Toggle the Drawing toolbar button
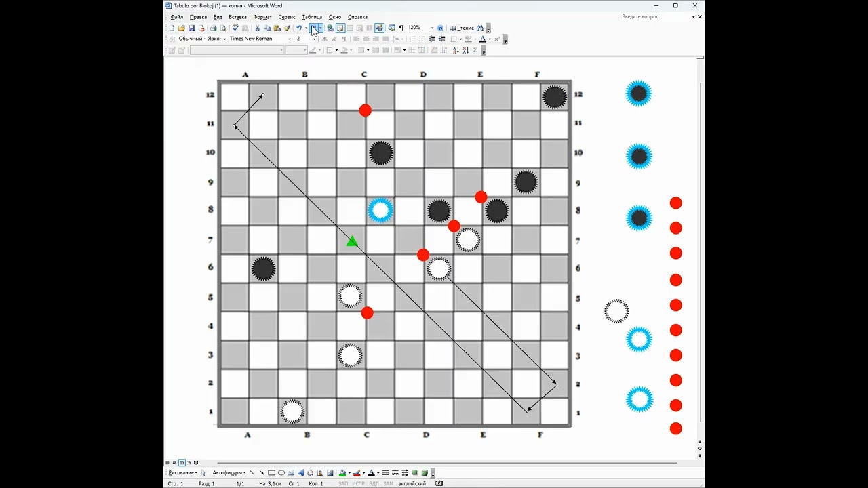This screenshot has width=868, height=488. coord(378,28)
